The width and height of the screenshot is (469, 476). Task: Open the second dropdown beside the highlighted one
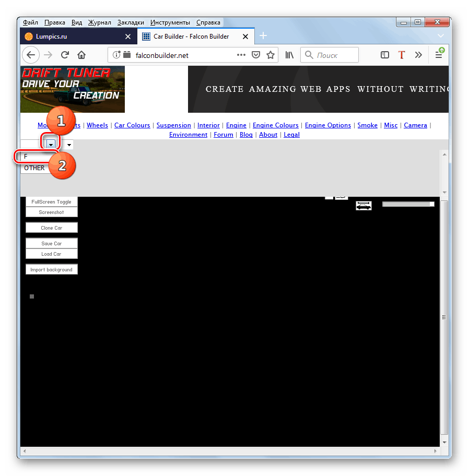(x=68, y=144)
